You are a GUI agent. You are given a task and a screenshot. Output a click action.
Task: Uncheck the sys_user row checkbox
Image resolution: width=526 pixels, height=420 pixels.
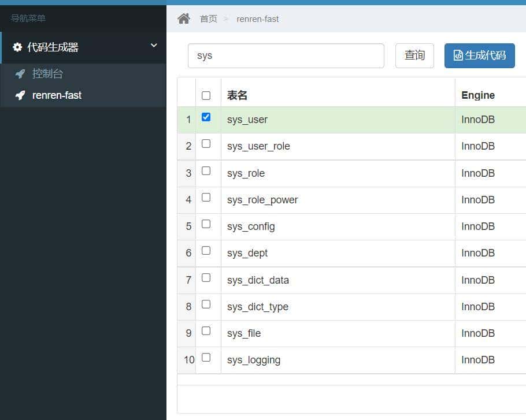point(206,117)
